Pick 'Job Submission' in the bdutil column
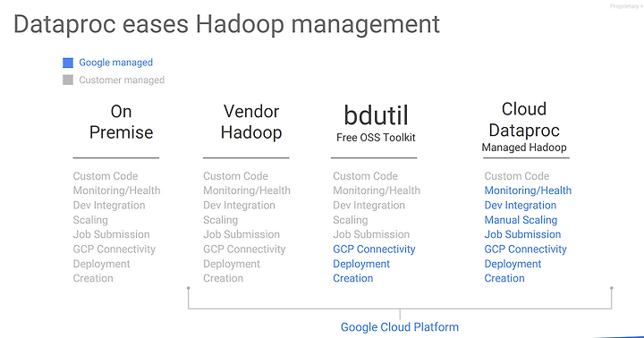 tap(371, 234)
